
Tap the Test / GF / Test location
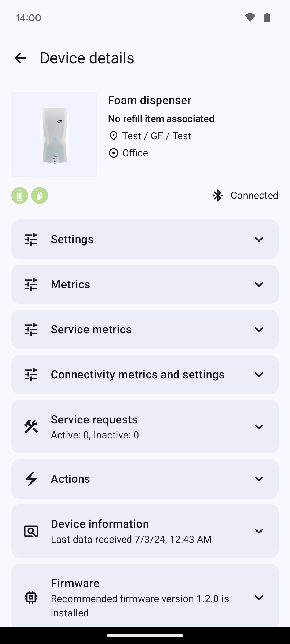(157, 136)
